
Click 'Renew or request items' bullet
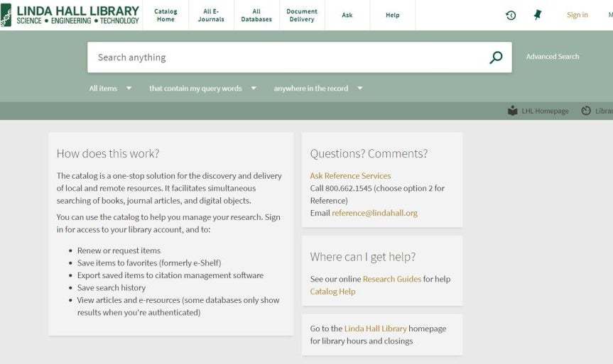[x=119, y=250]
